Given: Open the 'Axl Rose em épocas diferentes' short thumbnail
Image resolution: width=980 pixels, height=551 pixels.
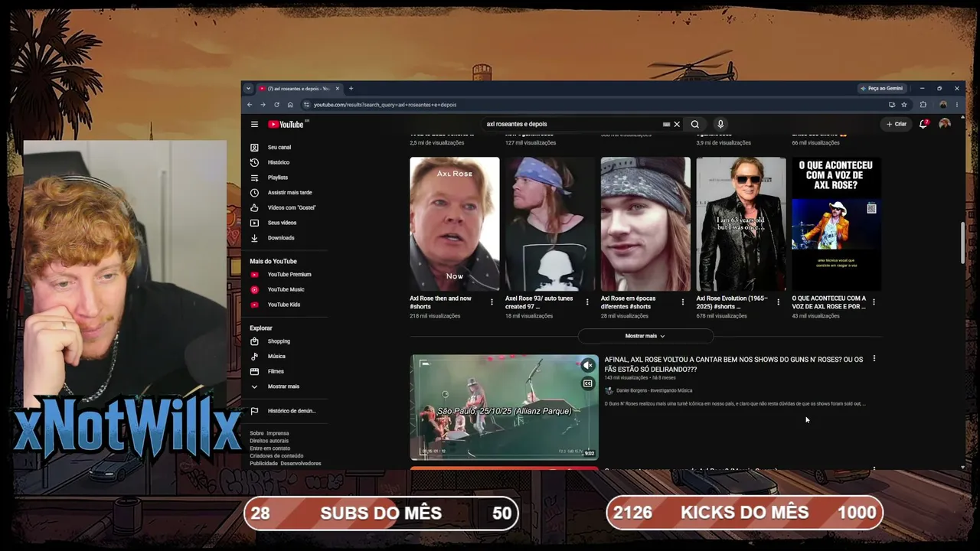Looking at the screenshot, I should pos(645,224).
